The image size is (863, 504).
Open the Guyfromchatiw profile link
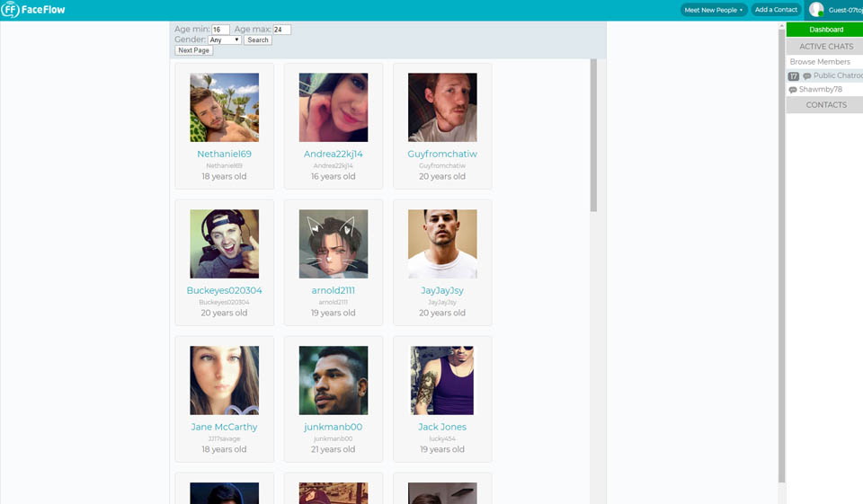(442, 154)
